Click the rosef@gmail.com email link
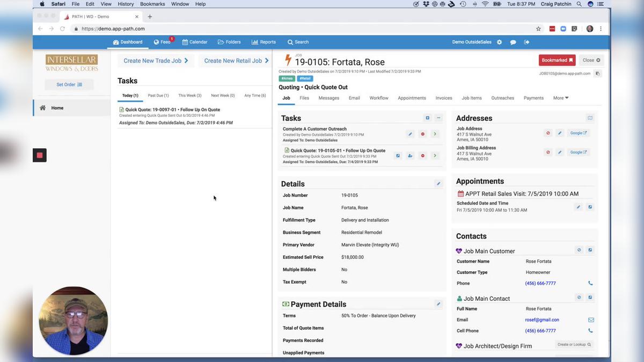644x362 pixels. point(542,320)
